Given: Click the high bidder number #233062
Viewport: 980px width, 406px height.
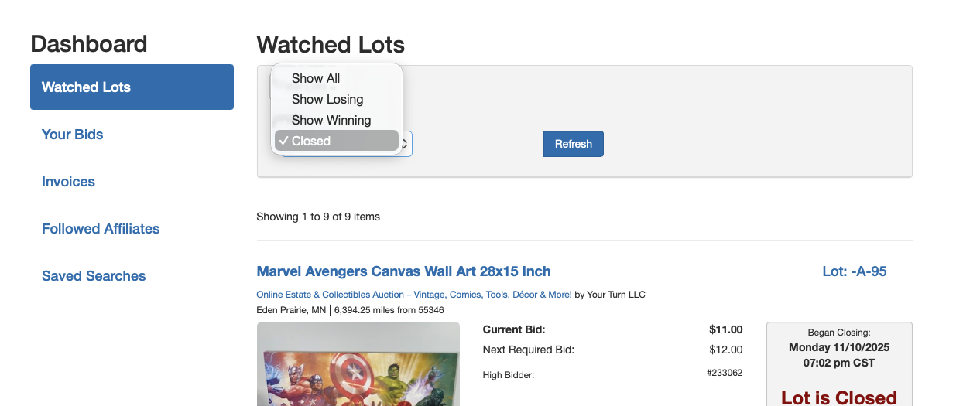Looking at the screenshot, I should 725,373.
